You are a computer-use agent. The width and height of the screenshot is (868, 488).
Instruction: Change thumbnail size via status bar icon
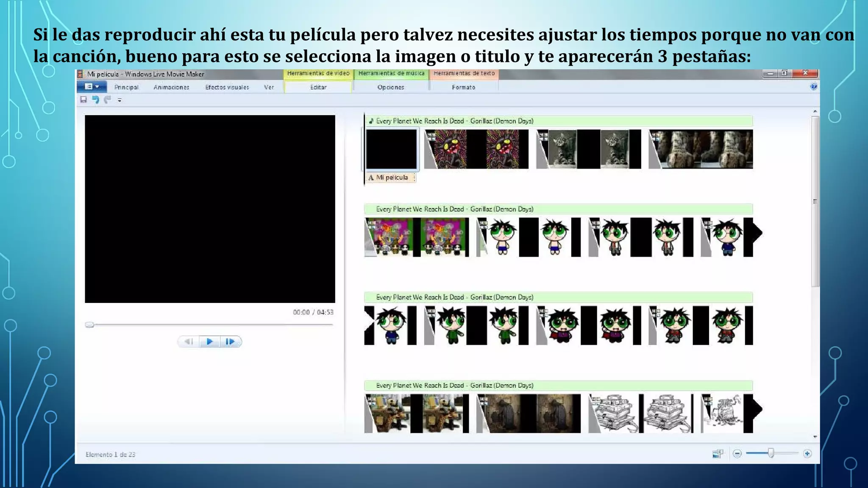717,454
